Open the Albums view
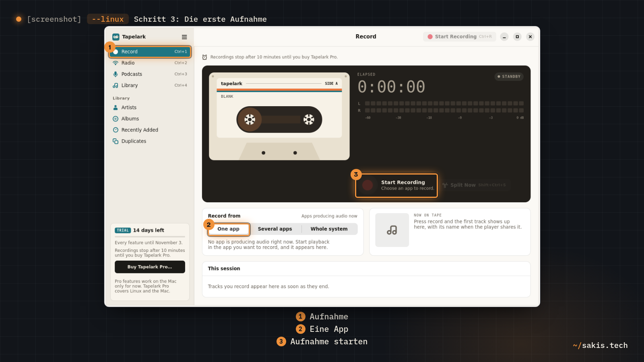The image size is (644, 362). pos(150,119)
